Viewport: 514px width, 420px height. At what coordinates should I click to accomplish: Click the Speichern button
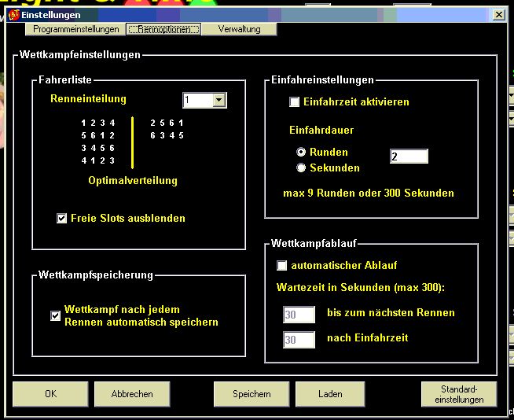click(x=251, y=394)
